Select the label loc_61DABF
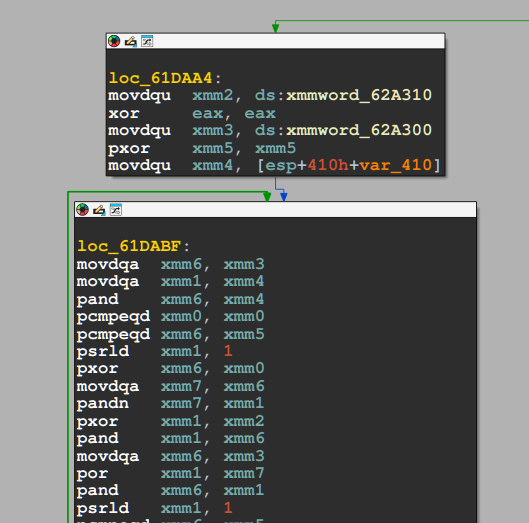This screenshot has width=529, height=523. coord(129,246)
